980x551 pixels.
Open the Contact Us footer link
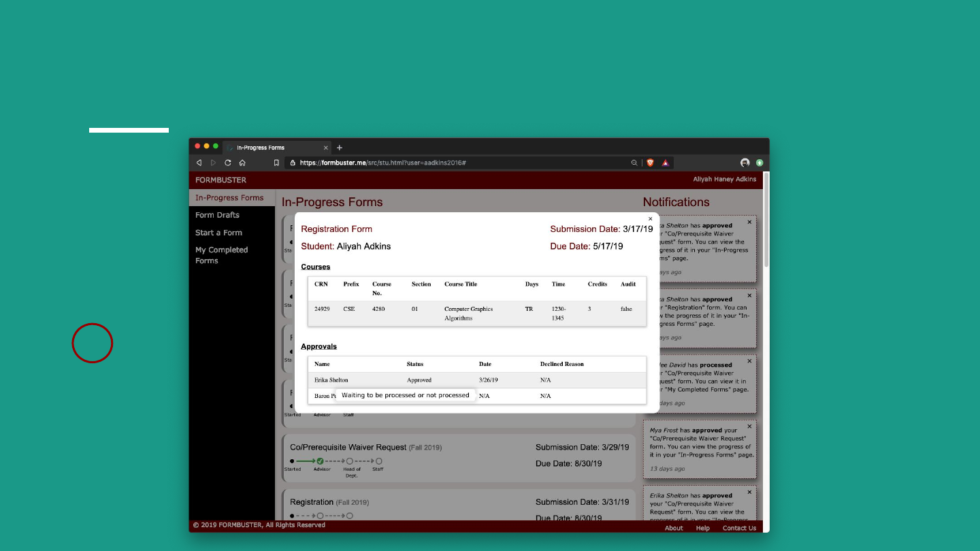pos(739,528)
